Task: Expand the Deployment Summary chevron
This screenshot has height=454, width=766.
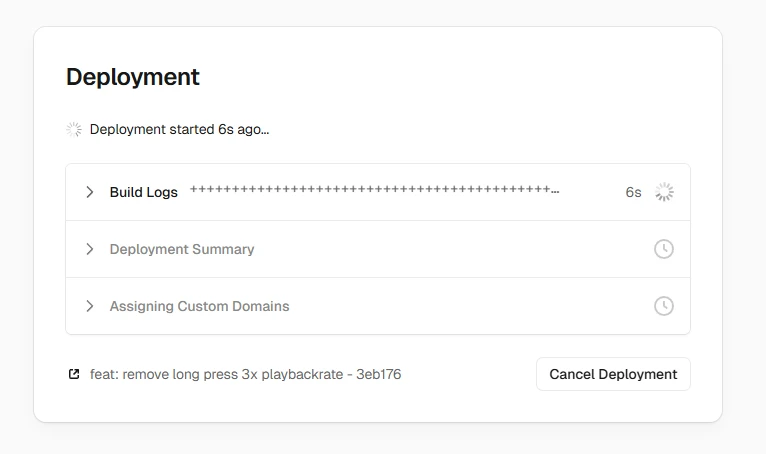Action: [89, 249]
